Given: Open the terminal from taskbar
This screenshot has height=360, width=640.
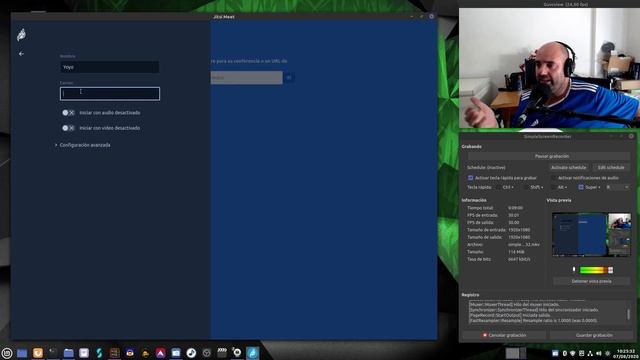Looking at the screenshot, I should [53, 353].
